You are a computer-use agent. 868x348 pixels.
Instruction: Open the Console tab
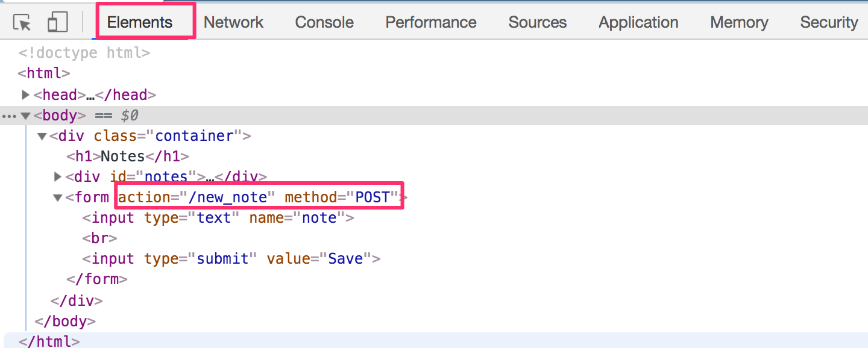[x=324, y=22]
